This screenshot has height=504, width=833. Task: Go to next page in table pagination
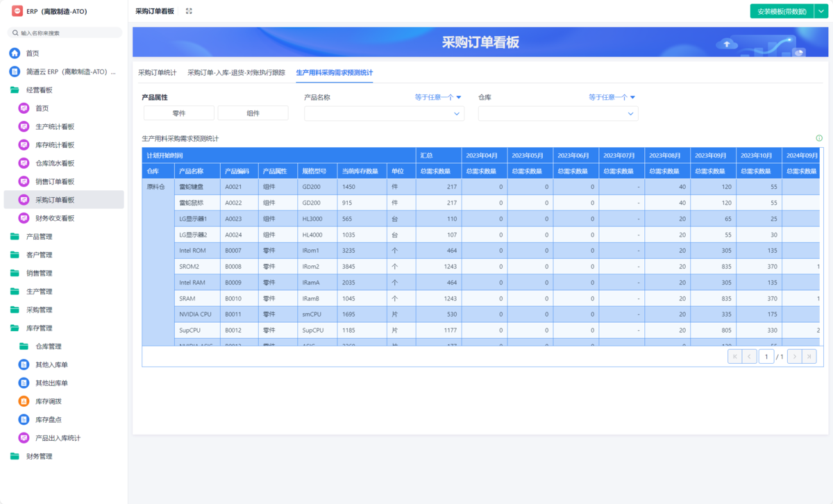coord(793,356)
